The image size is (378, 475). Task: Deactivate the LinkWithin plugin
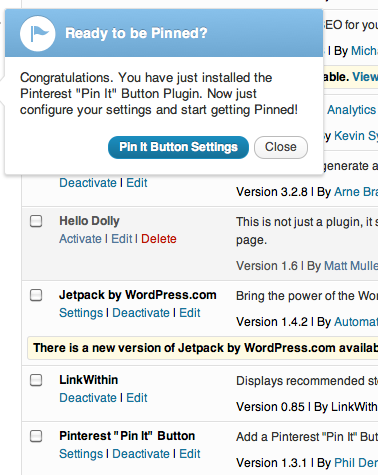click(88, 398)
